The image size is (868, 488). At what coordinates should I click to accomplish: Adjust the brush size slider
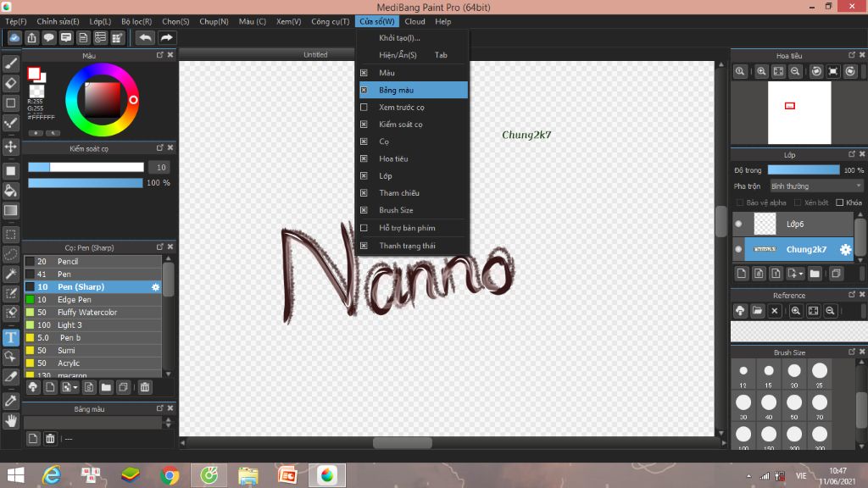click(x=86, y=167)
